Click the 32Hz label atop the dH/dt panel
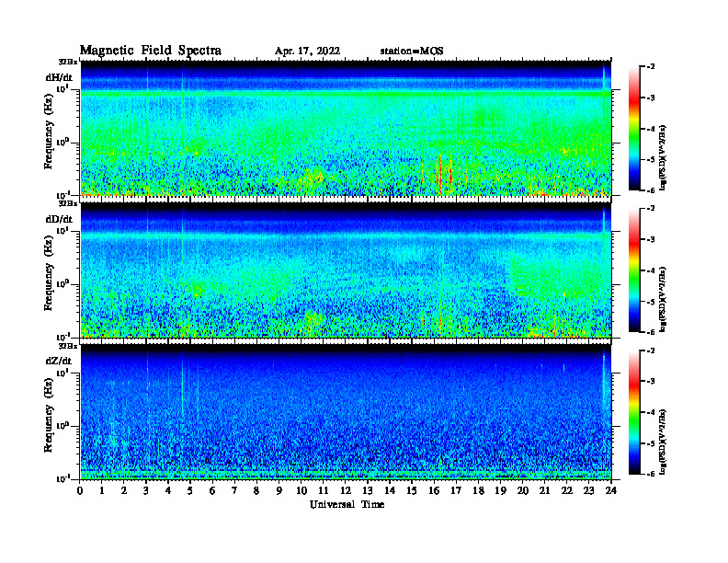Viewport: 728px width, 563px height. [x=68, y=62]
